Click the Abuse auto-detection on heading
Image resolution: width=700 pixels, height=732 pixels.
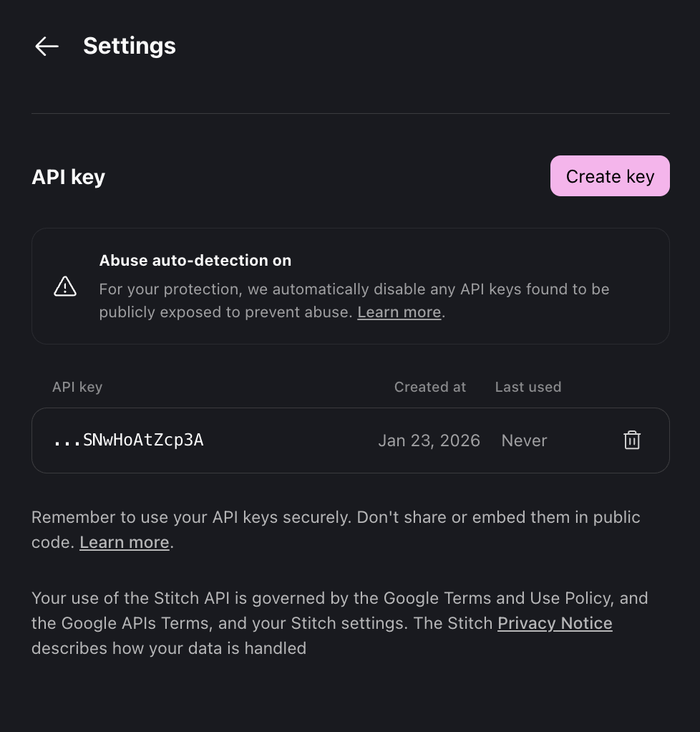click(x=195, y=261)
